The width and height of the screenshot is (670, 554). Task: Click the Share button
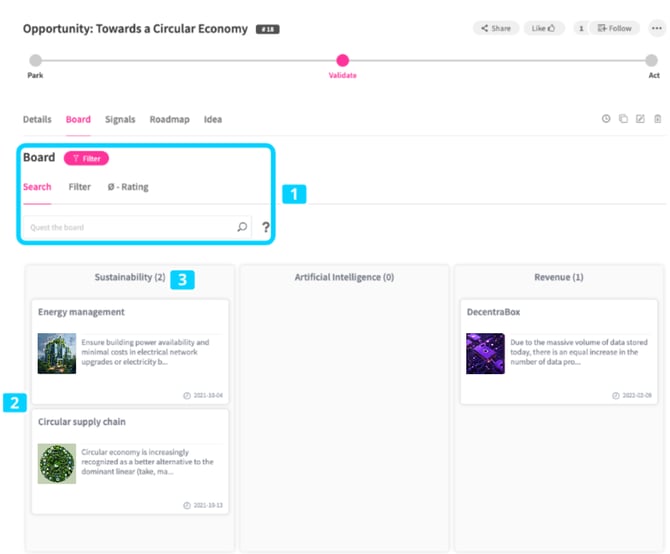click(496, 28)
